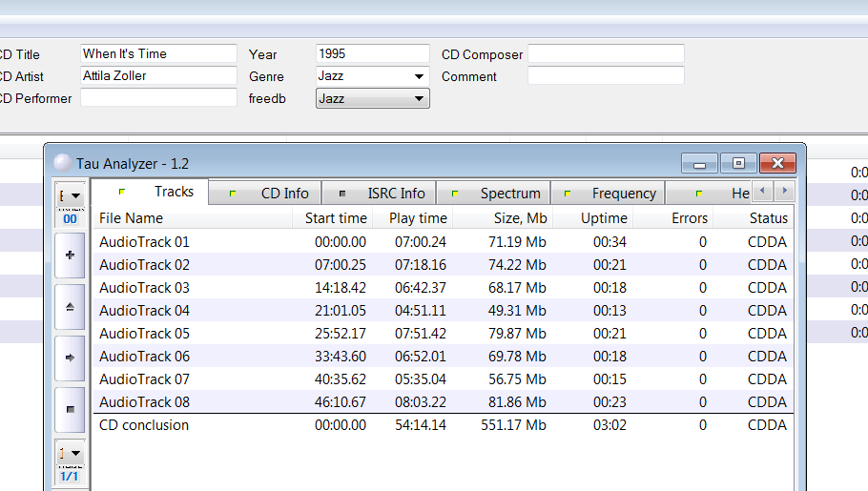Sort by the Start time column header
This screenshot has width=868, height=491.
pyautogui.click(x=333, y=218)
